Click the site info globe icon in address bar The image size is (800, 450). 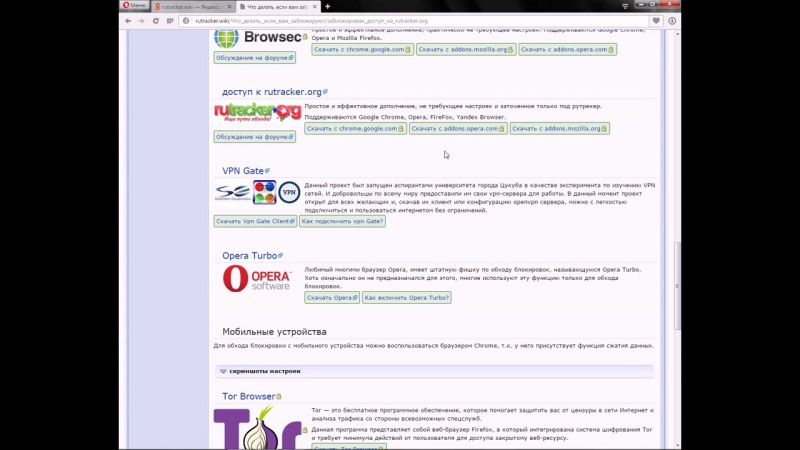tap(186, 21)
